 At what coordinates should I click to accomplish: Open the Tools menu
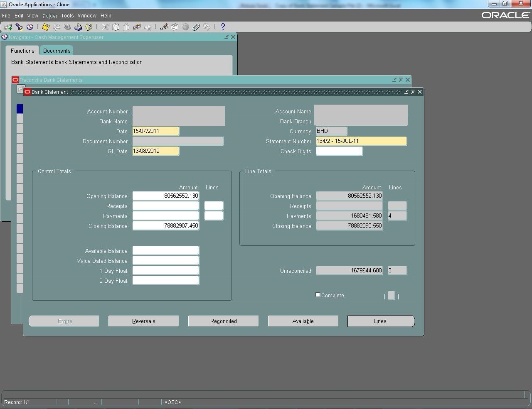[67, 16]
